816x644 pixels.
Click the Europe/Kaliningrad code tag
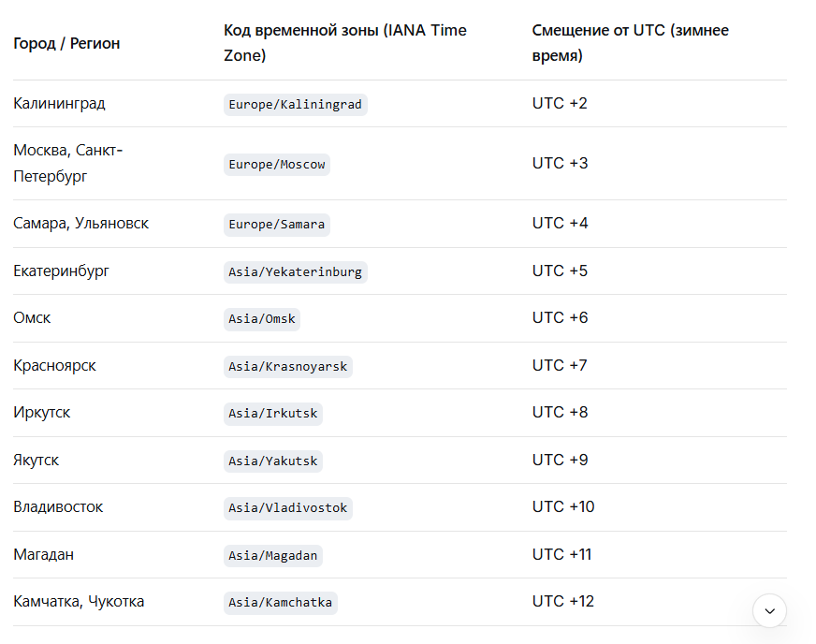click(295, 105)
